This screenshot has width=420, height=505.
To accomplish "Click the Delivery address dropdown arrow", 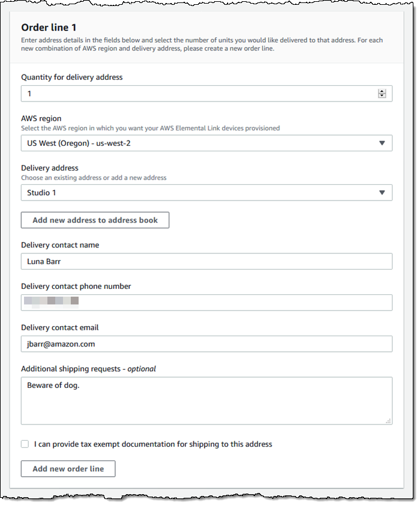I will click(382, 193).
